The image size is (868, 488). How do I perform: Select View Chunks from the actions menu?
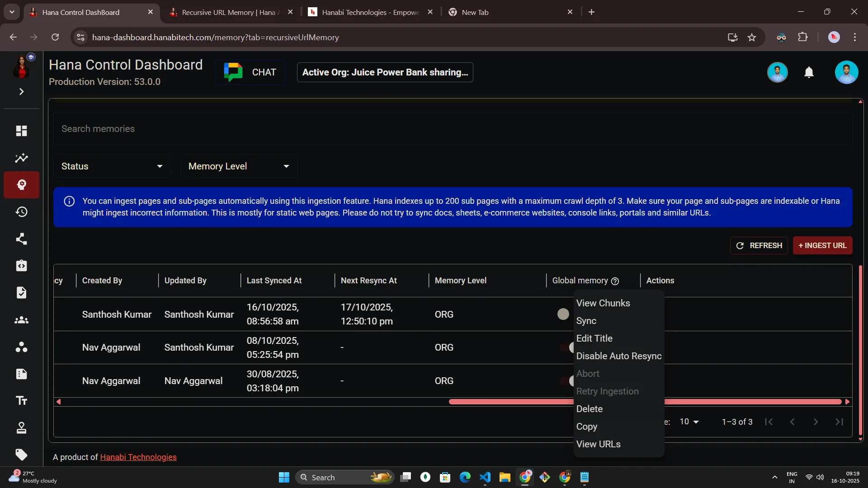603,303
